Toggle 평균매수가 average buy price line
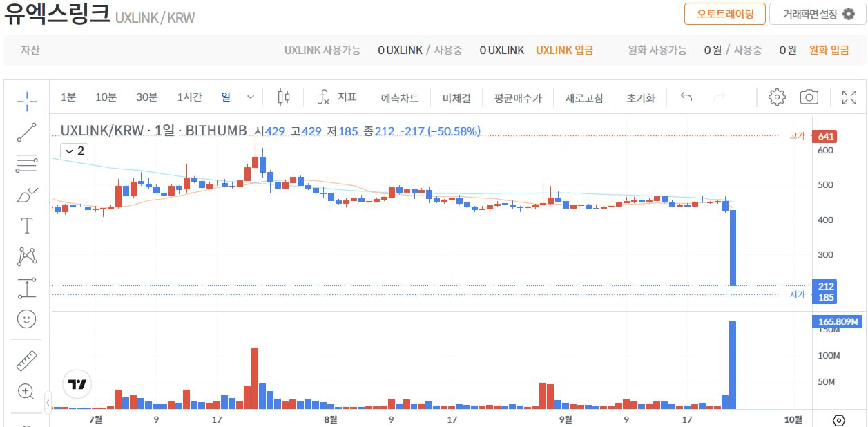 click(518, 98)
